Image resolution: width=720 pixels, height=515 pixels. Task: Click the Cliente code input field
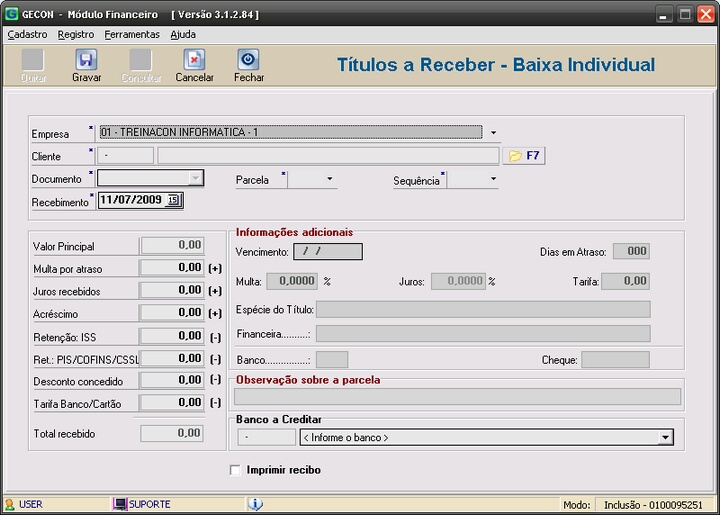coord(125,156)
